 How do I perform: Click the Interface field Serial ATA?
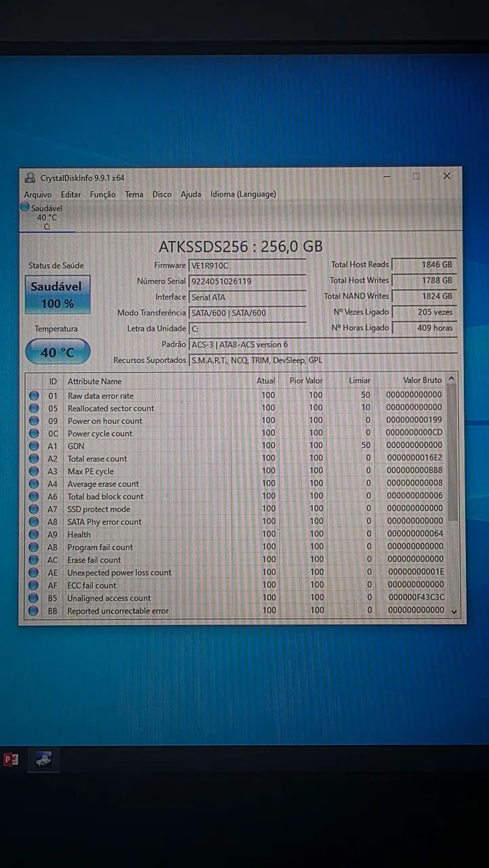coord(247,297)
